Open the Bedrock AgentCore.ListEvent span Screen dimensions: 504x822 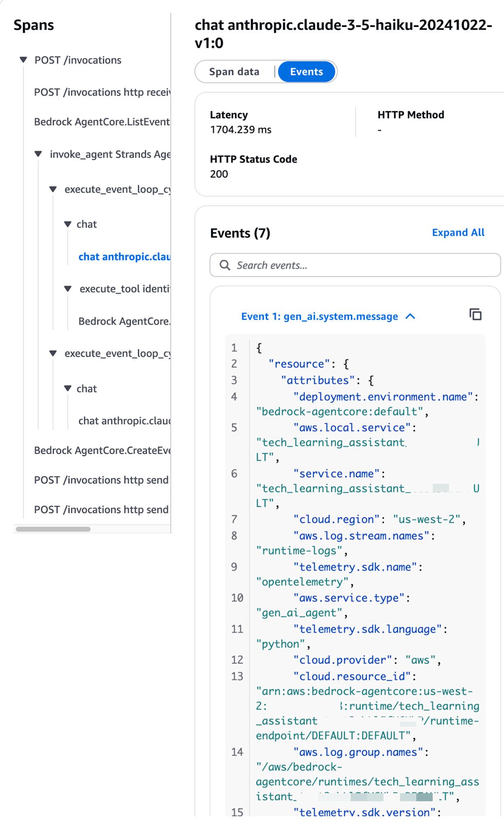click(x=102, y=122)
